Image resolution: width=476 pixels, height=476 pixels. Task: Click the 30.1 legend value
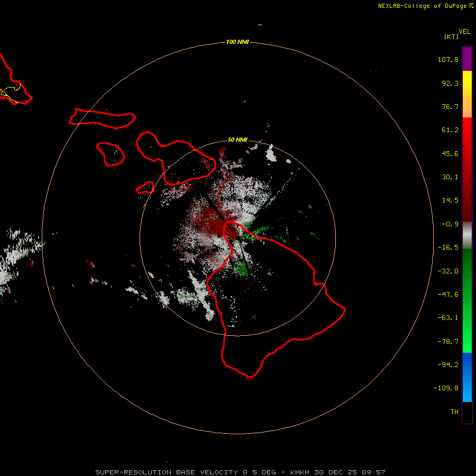click(450, 177)
